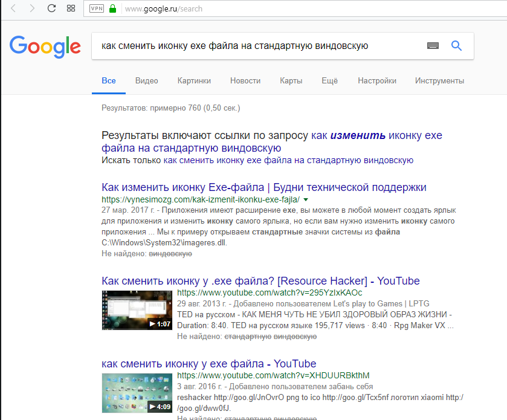Select the Все tab
Image resolution: width=507 pixels, height=420 pixels.
pyautogui.click(x=109, y=81)
